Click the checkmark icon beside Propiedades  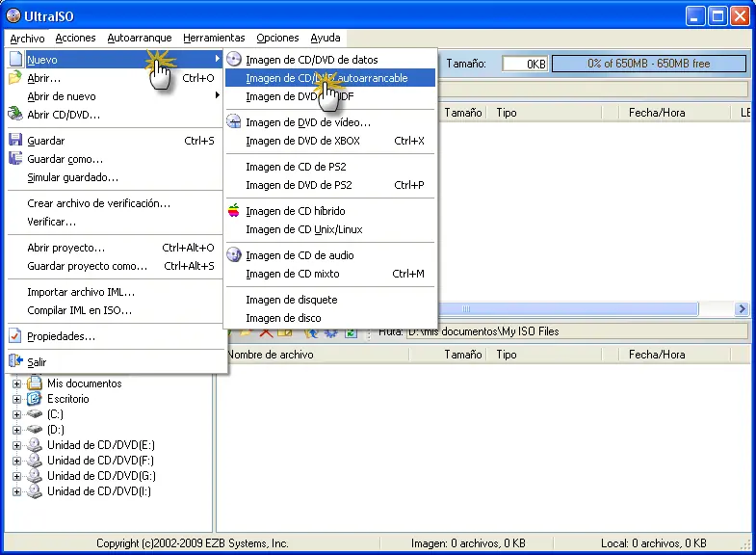15,335
